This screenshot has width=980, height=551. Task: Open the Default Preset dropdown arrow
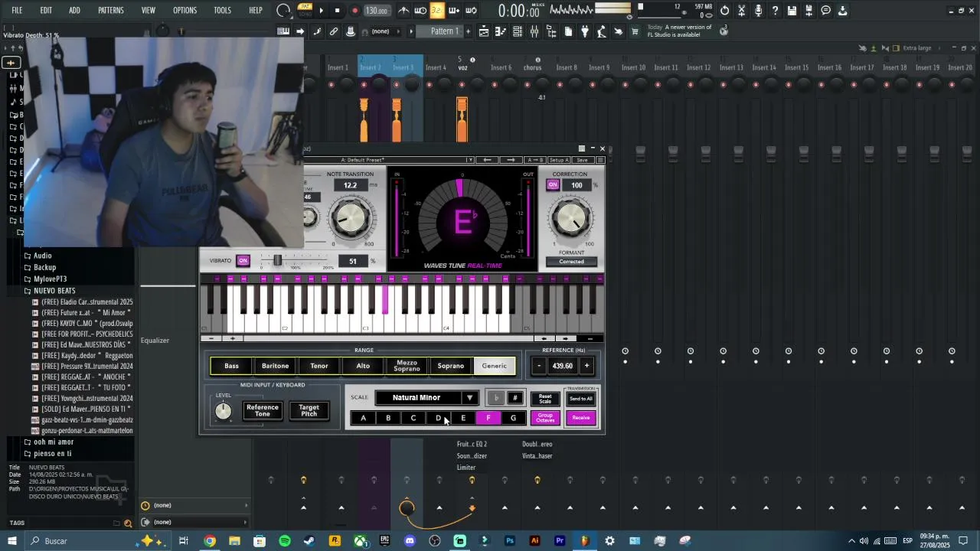coord(470,160)
